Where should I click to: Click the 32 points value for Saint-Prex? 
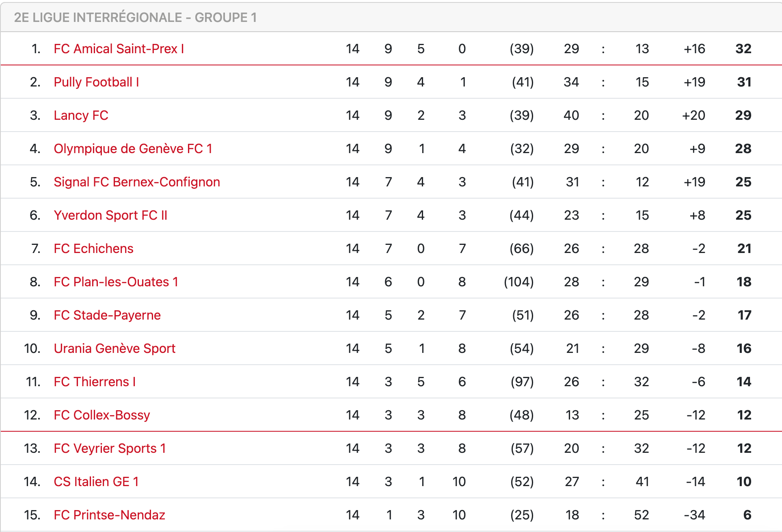743,49
